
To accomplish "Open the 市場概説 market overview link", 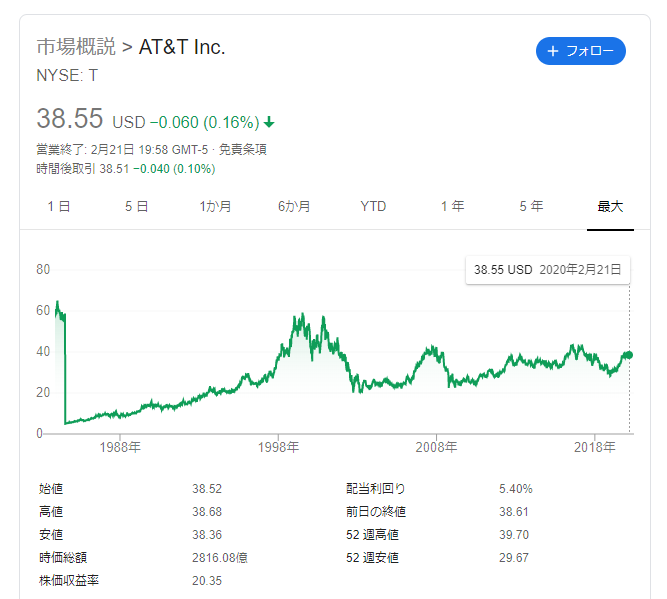I will 75,47.
